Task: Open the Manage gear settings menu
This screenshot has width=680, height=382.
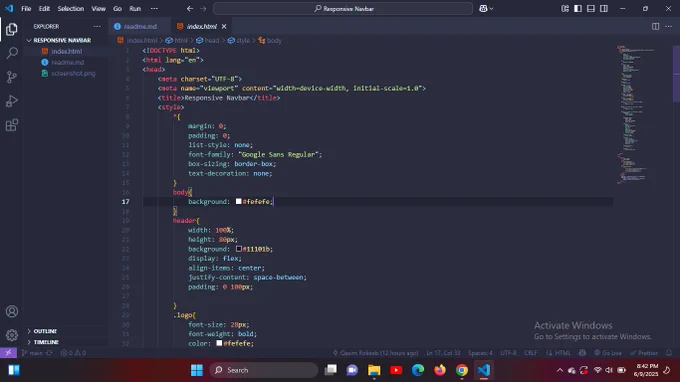Action: click(x=12, y=335)
